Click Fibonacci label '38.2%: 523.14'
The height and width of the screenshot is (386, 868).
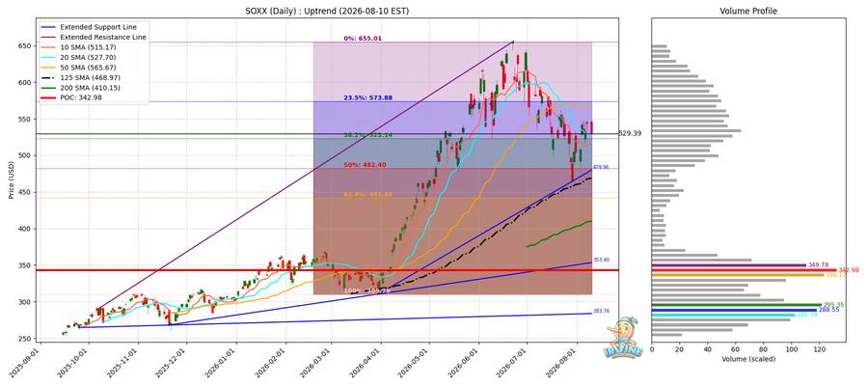click(x=368, y=135)
